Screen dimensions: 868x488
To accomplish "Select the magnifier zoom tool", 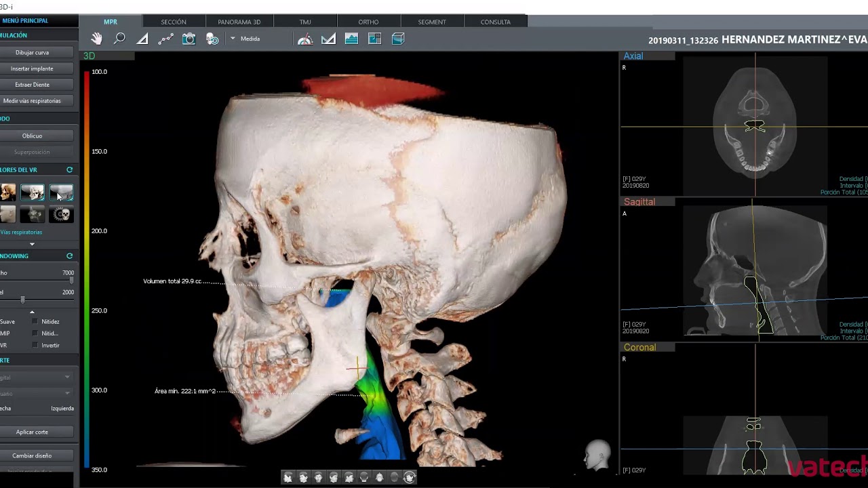I will click(x=119, y=39).
